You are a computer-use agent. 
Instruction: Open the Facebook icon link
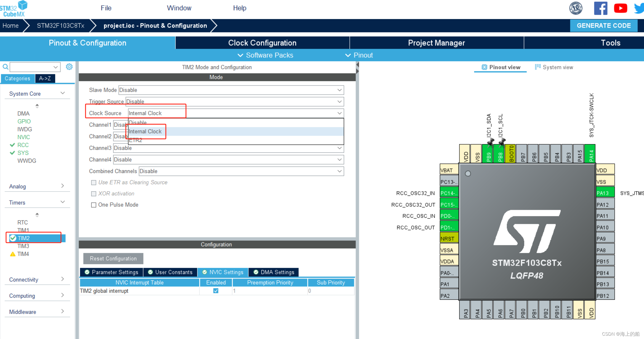[x=600, y=8]
